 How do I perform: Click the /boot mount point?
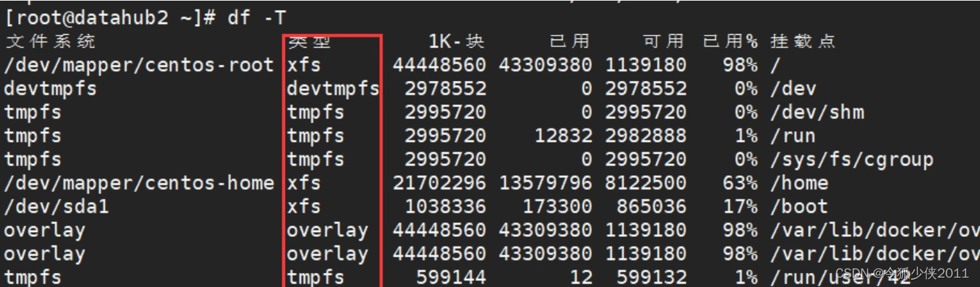(x=799, y=206)
